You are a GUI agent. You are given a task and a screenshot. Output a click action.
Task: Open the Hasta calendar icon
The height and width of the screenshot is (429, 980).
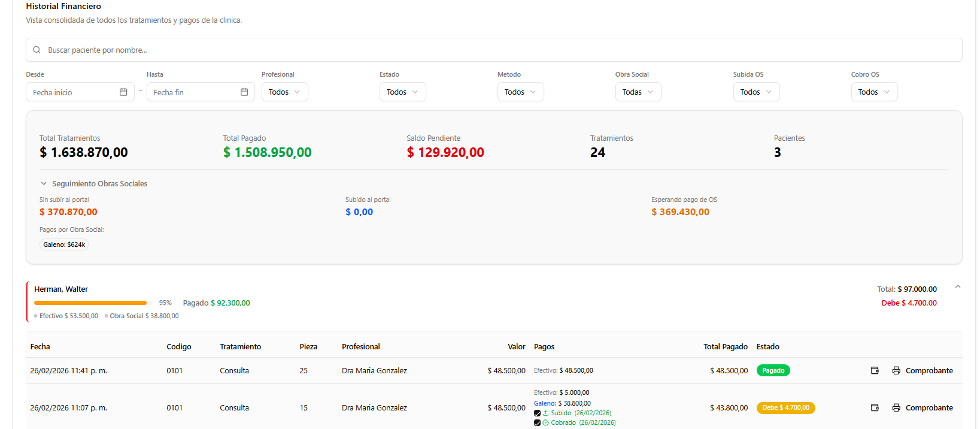click(244, 92)
